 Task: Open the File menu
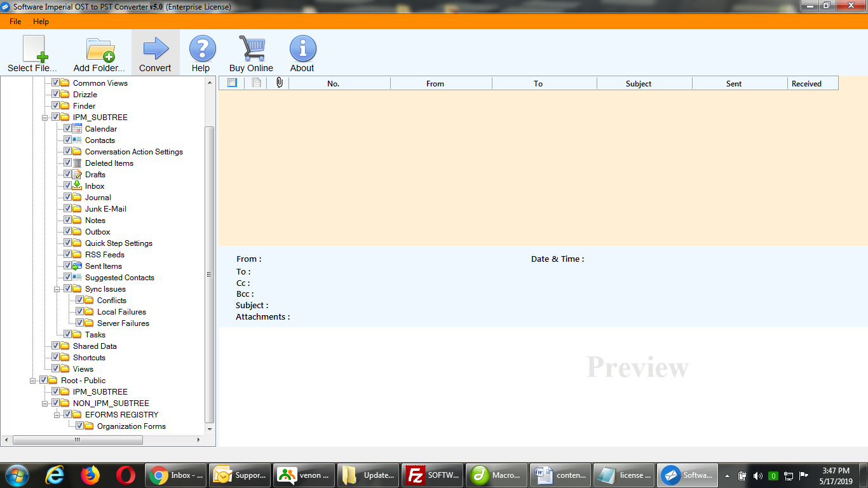[15, 22]
